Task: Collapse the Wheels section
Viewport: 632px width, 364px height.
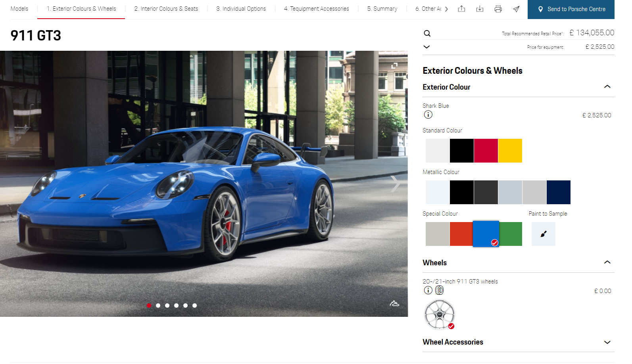Action: point(607,262)
